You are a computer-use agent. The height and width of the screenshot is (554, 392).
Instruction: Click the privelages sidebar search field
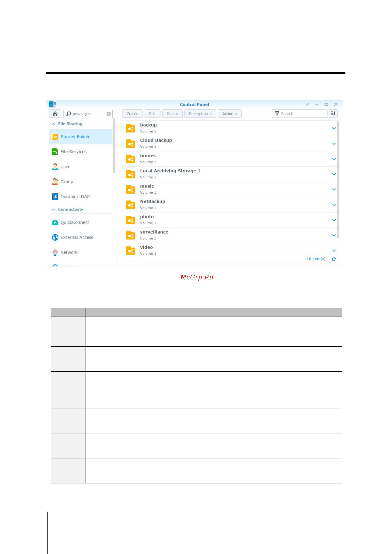tap(88, 114)
